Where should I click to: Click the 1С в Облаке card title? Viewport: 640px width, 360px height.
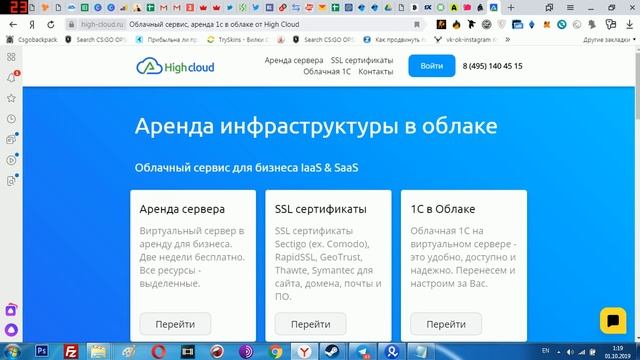(x=443, y=209)
